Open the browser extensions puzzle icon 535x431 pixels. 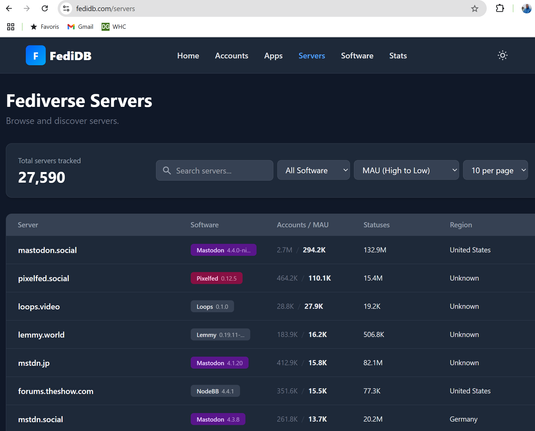[x=500, y=9]
